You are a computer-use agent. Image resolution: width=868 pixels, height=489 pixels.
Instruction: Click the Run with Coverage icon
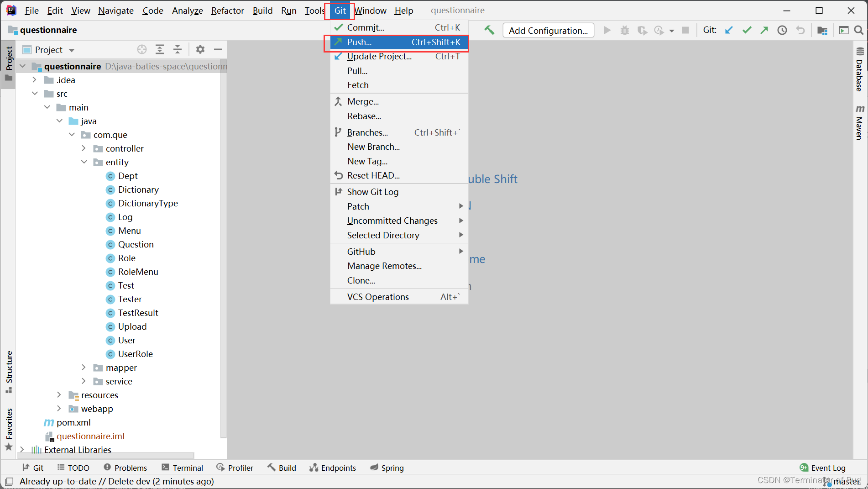tap(642, 30)
